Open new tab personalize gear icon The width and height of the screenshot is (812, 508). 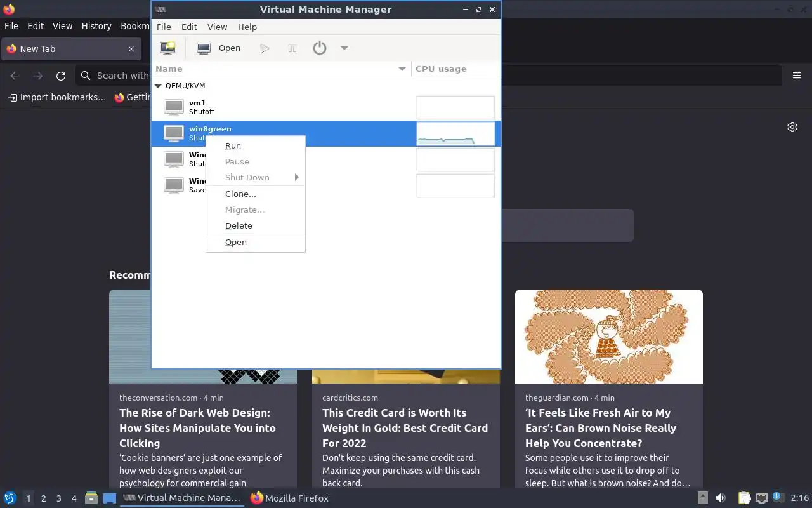pos(792,127)
